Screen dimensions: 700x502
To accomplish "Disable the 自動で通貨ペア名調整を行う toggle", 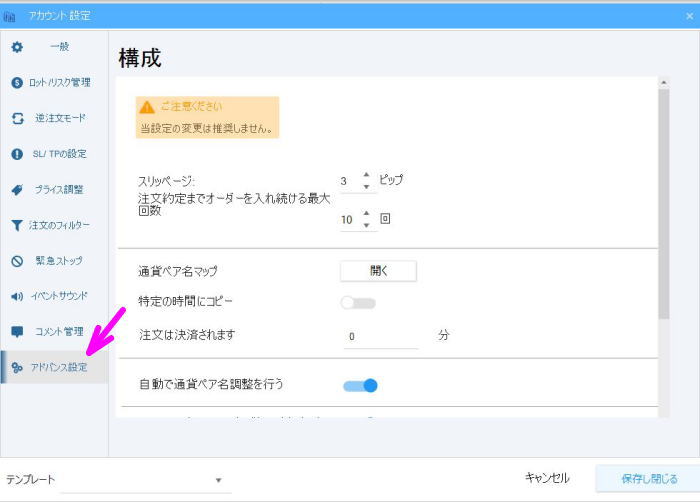I will (360, 385).
